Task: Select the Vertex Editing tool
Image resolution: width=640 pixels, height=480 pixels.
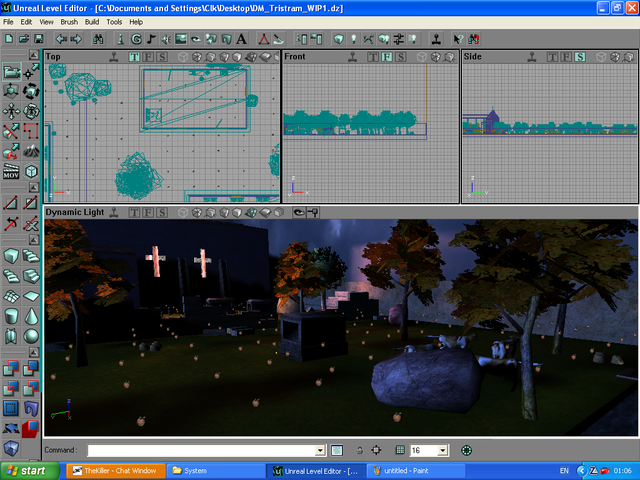Action: tap(31, 72)
